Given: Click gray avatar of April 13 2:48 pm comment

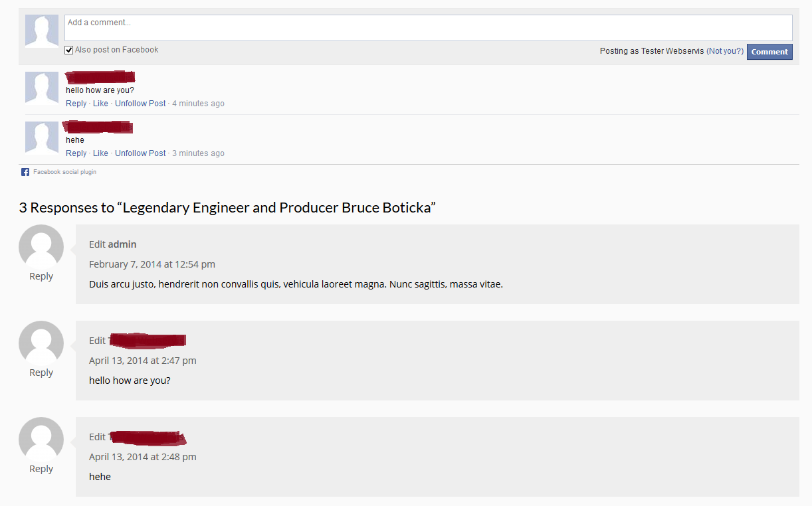Looking at the screenshot, I should [41, 440].
